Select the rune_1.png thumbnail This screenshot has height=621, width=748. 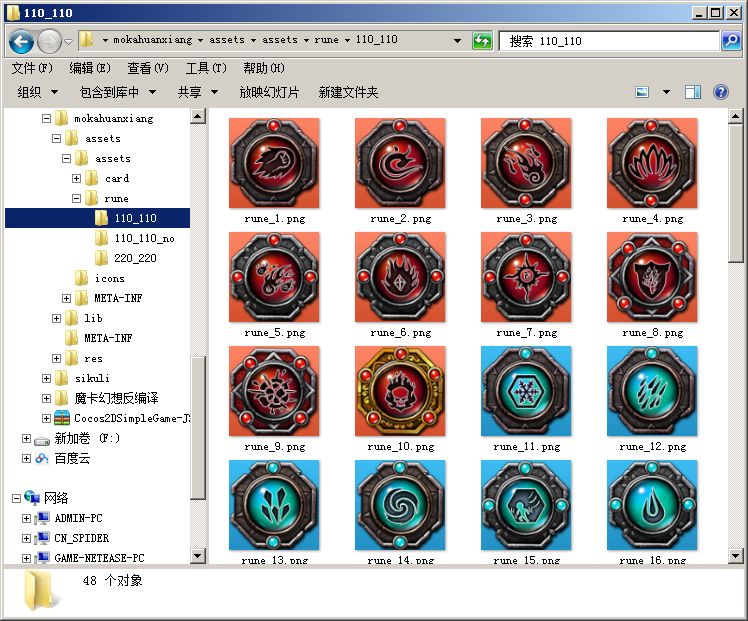pos(274,163)
